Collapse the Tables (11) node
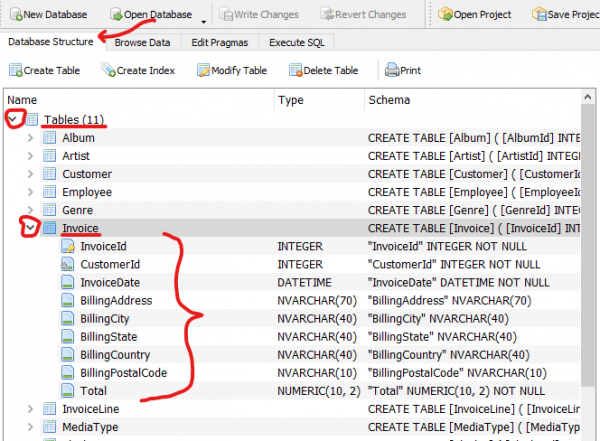The image size is (600, 441). tap(13, 120)
